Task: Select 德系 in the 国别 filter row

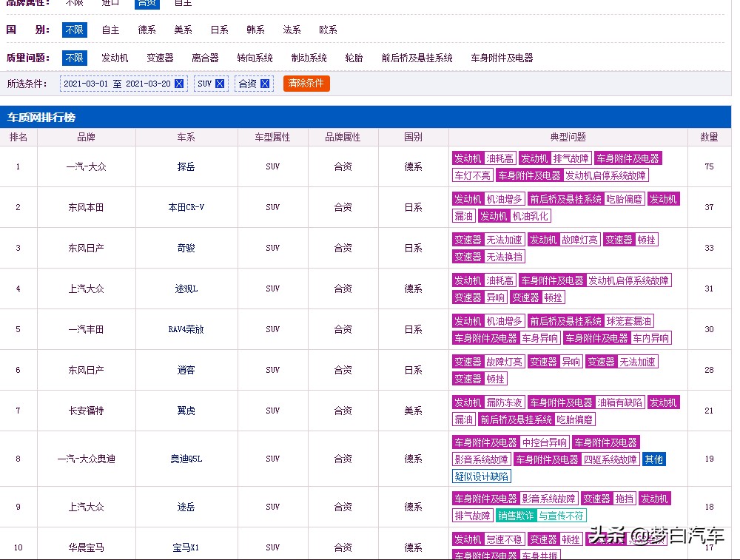Action: coord(147,30)
